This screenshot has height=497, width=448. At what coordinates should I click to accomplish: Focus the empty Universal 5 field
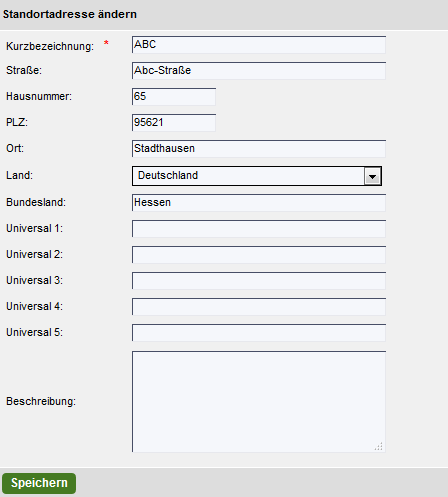(x=259, y=333)
